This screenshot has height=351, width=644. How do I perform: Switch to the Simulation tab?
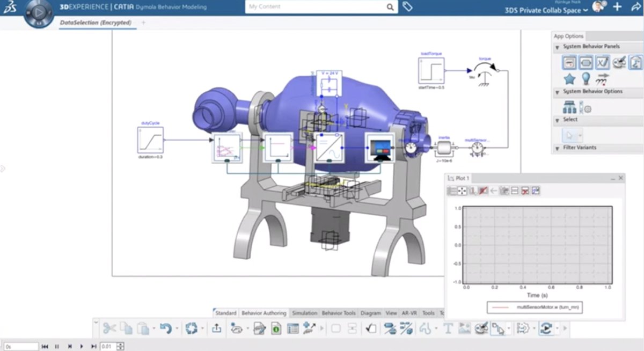click(304, 313)
